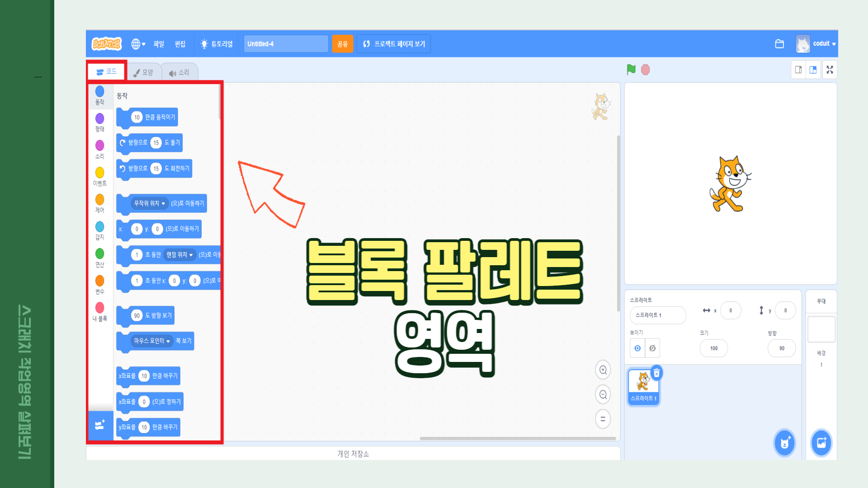This screenshot has height=488, width=868.
Task: Click the green flag to run
Action: click(631, 70)
